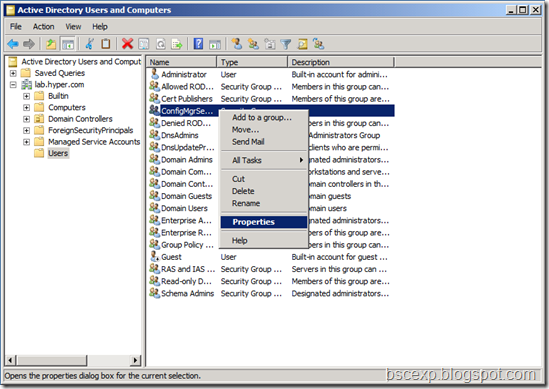This screenshot has width=549, height=389.
Task: Sort by the Name column header
Action: click(181, 62)
